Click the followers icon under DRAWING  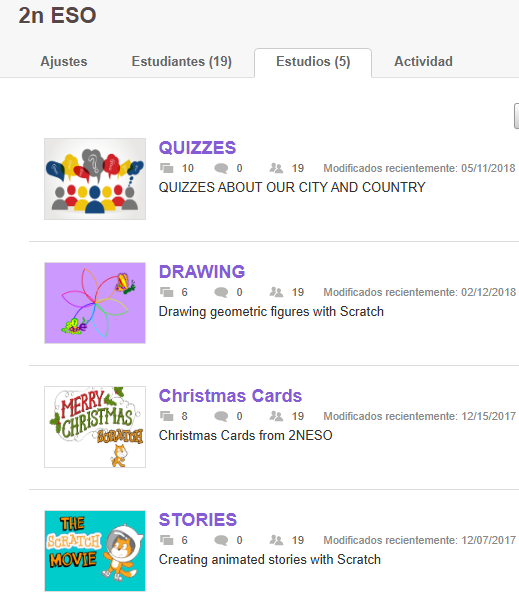(276, 292)
